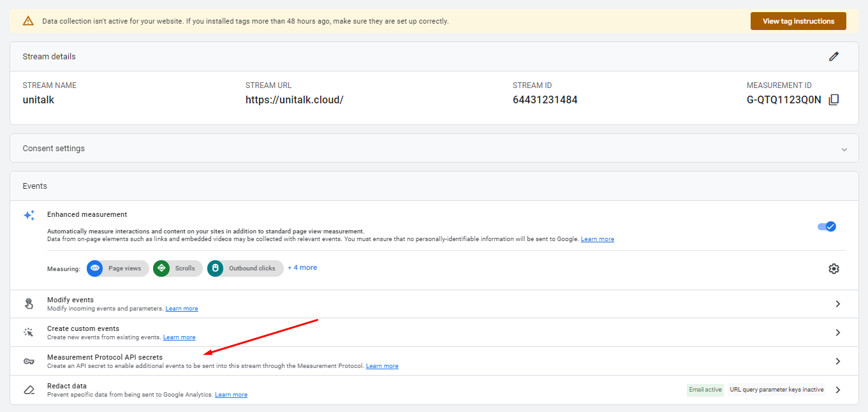Click the edit pencil icon in Stream details
This screenshot has height=412, width=868.
[834, 56]
